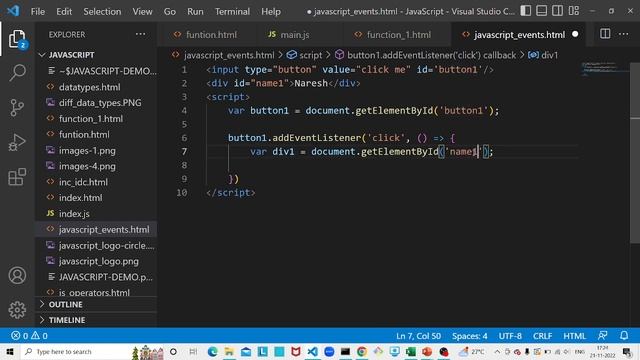
Task: Open Google Chrome from the taskbar
Action: click(x=362, y=351)
